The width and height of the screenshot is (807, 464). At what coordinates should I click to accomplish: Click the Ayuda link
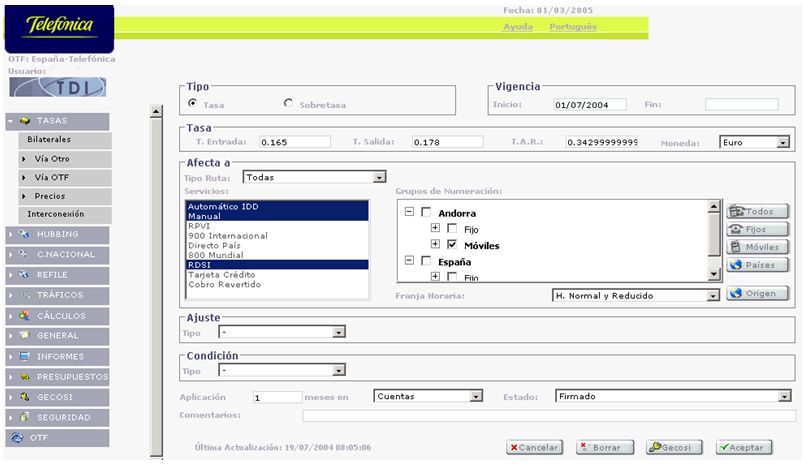click(x=517, y=27)
